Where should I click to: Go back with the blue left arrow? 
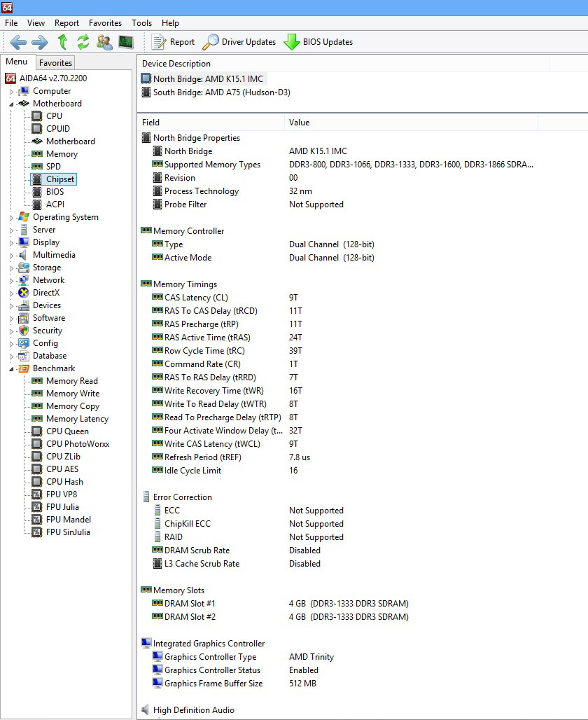[x=18, y=42]
